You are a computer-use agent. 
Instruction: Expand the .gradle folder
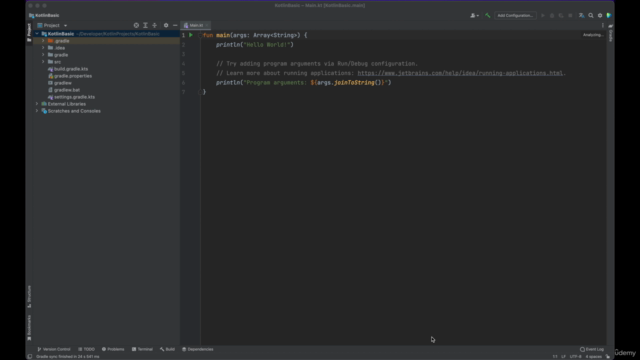[x=43, y=41]
